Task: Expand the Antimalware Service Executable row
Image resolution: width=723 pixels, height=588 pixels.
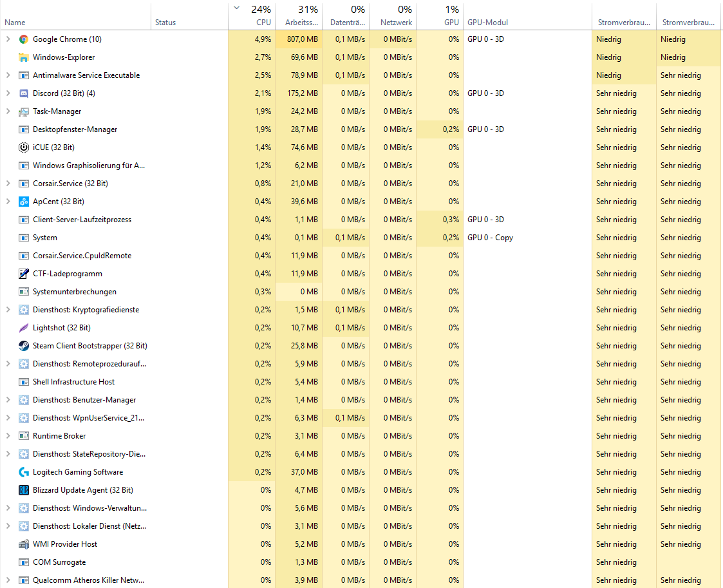Action: [x=8, y=75]
